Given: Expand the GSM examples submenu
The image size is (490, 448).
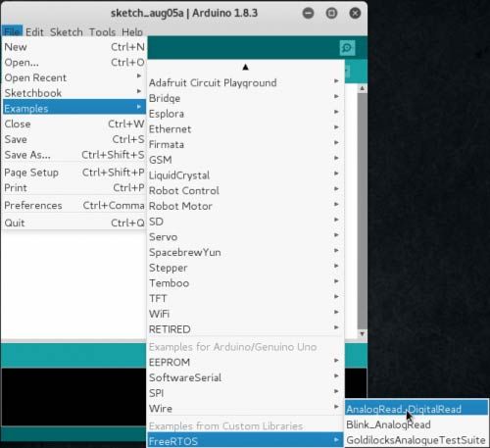Looking at the screenshot, I should tap(245, 160).
